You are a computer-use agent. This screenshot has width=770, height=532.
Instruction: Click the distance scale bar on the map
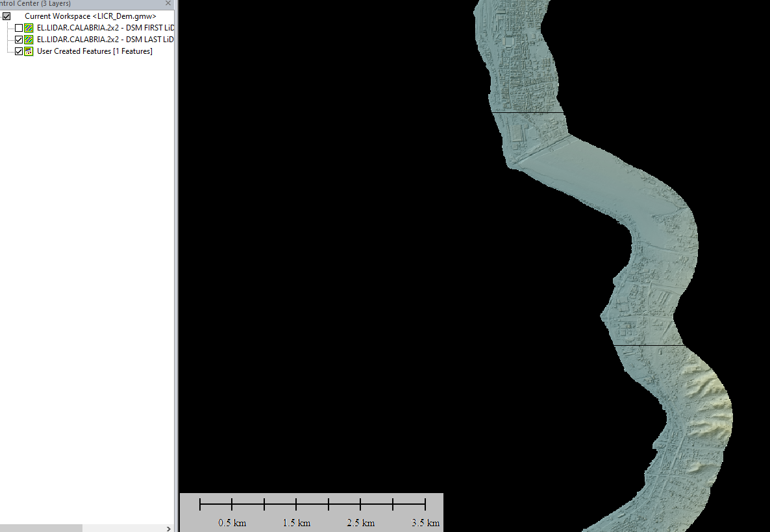[x=312, y=504]
